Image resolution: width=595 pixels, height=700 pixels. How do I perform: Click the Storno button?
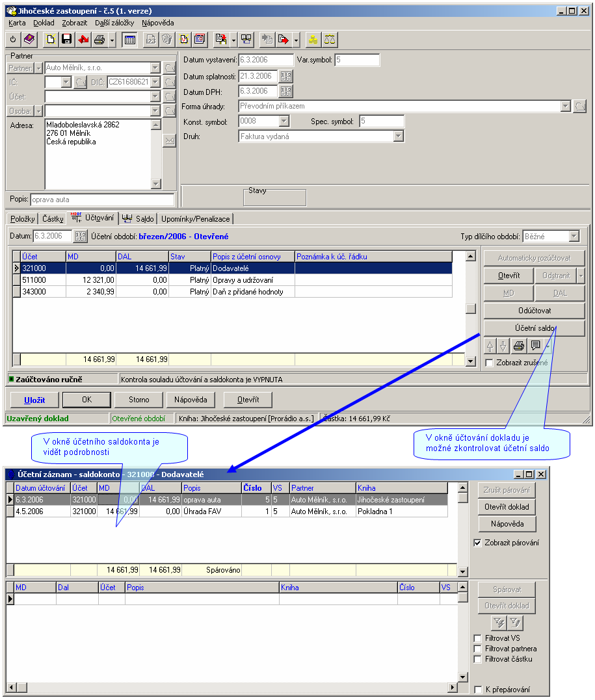tap(139, 400)
